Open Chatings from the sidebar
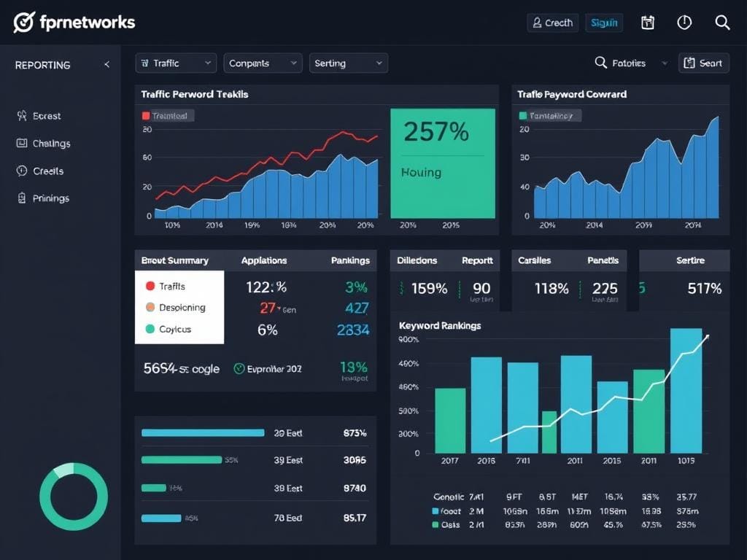Screen dimensions: 747x560 coord(44,143)
